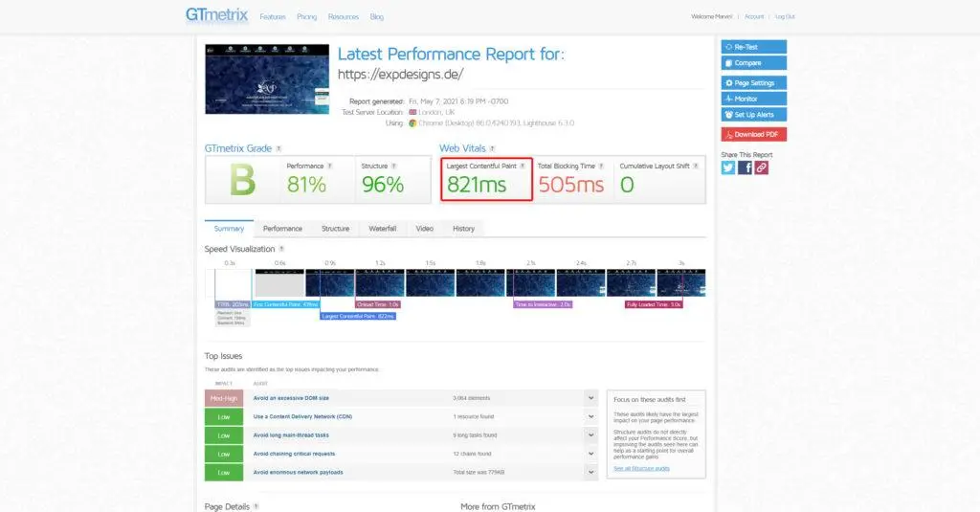Screen dimensions: 980x512
Task: Select the Onload Time timeline marker
Action: click(x=377, y=304)
